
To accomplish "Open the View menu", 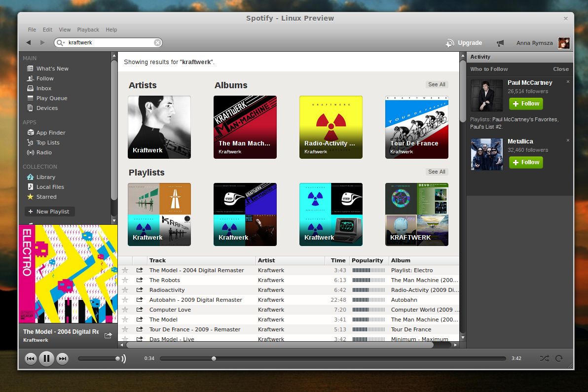I will point(65,30).
